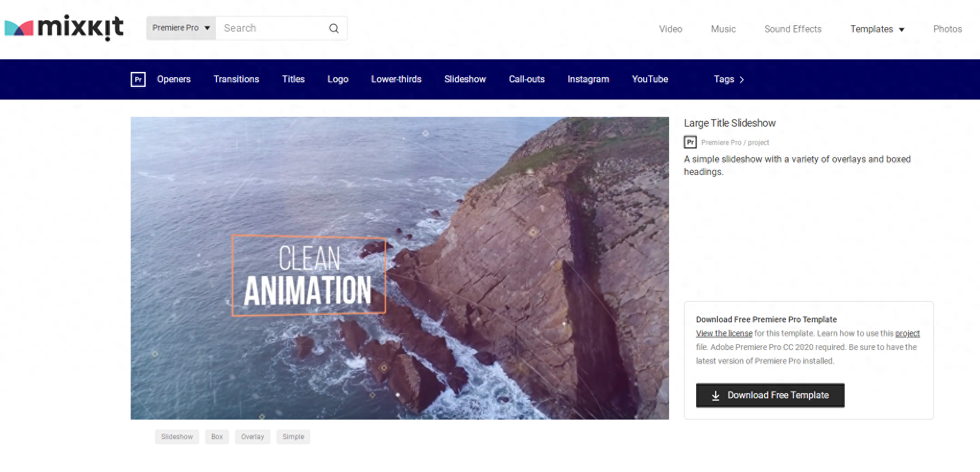Go to Lower-thirds templates

point(396,79)
